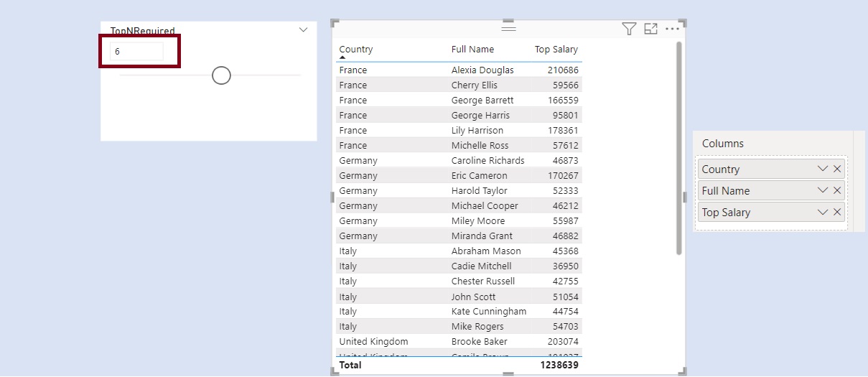Remove Country field from Columns

[837, 169]
